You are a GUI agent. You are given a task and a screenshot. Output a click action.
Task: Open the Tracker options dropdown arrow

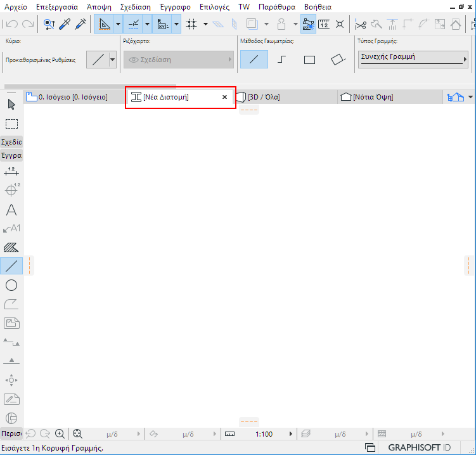coord(176,24)
